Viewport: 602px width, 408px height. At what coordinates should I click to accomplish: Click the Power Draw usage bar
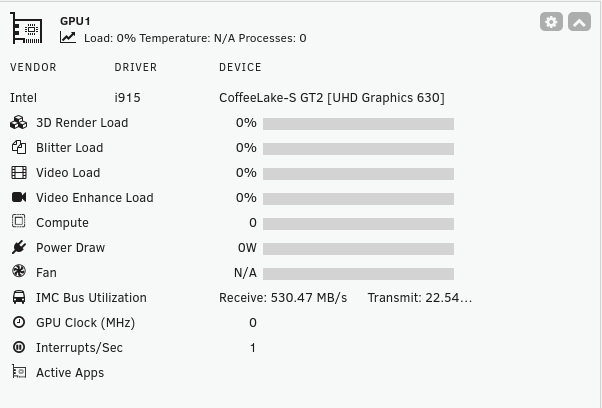click(x=358, y=249)
